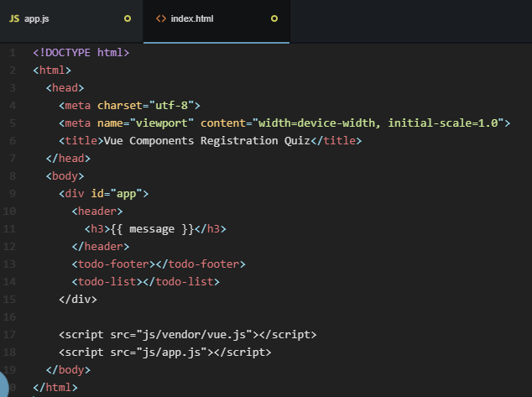This screenshot has height=397, width=532.
Task: Click unsaved dot indicator on app.js tab
Action: tap(128, 18)
